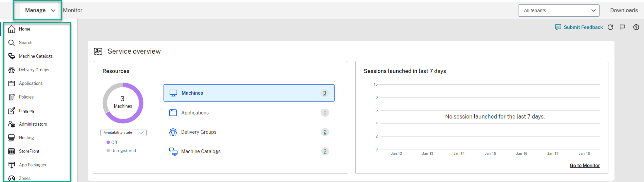Open the All tenants dropdown
644x182 pixels.
coord(558,11)
